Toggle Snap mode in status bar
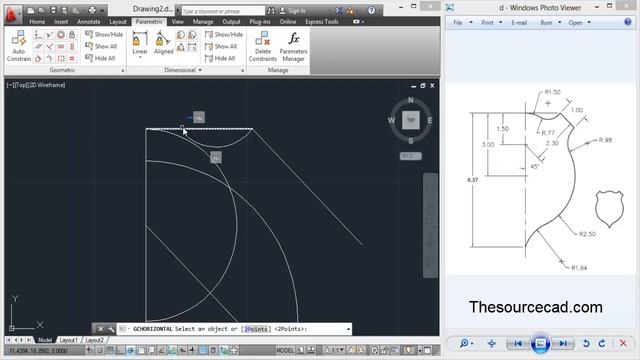 99,350
